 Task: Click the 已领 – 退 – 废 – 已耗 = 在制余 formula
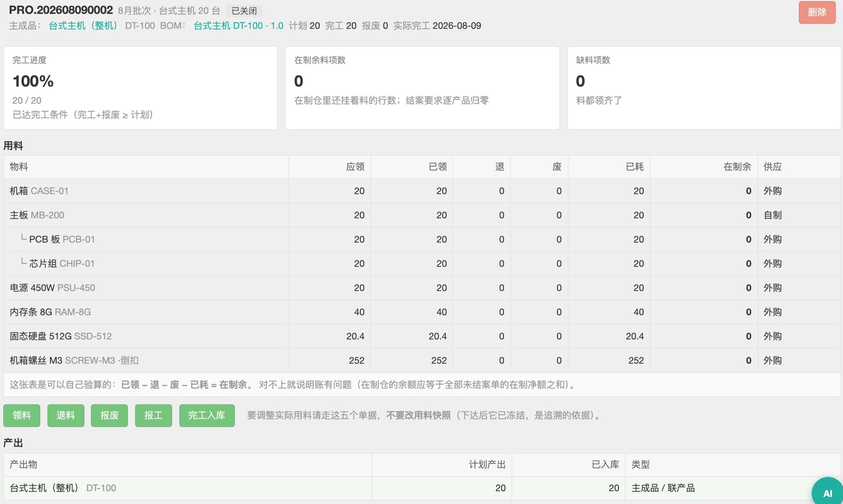point(184,385)
